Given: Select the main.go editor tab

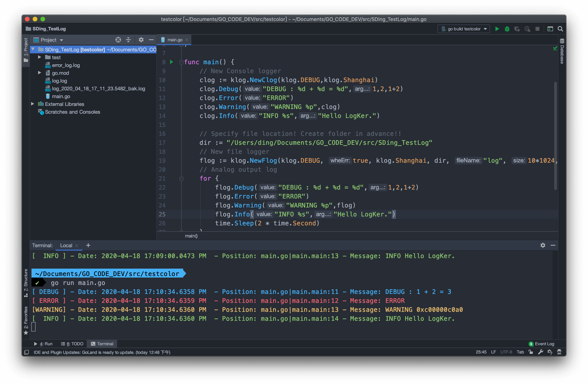Looking at the screenshot, I should (175, 40).
